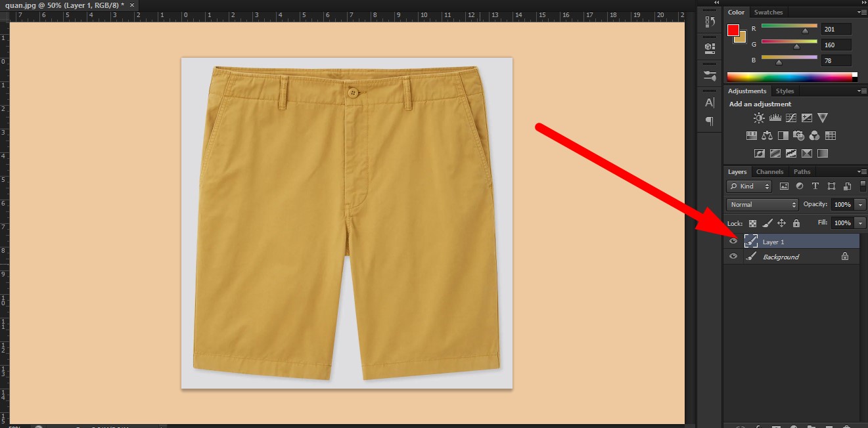Screen dimensions: 868x428
Task: Open the Character panel icon
Action: 710,102
